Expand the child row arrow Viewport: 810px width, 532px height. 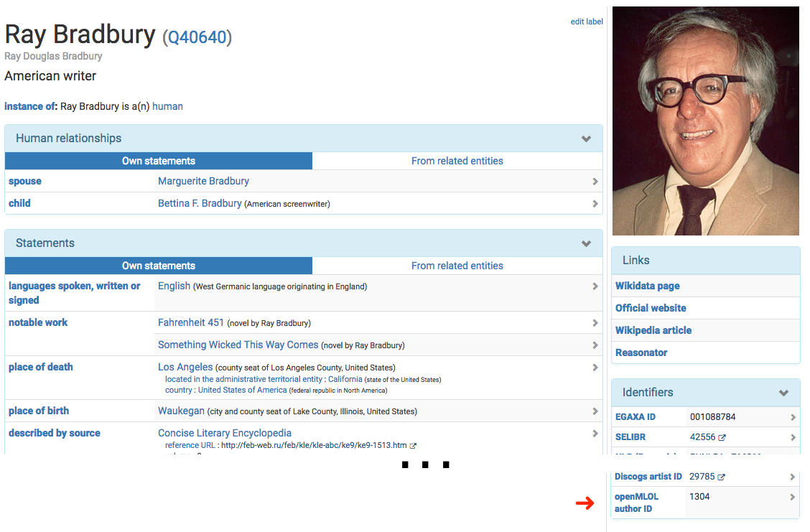tap(595, 203)
